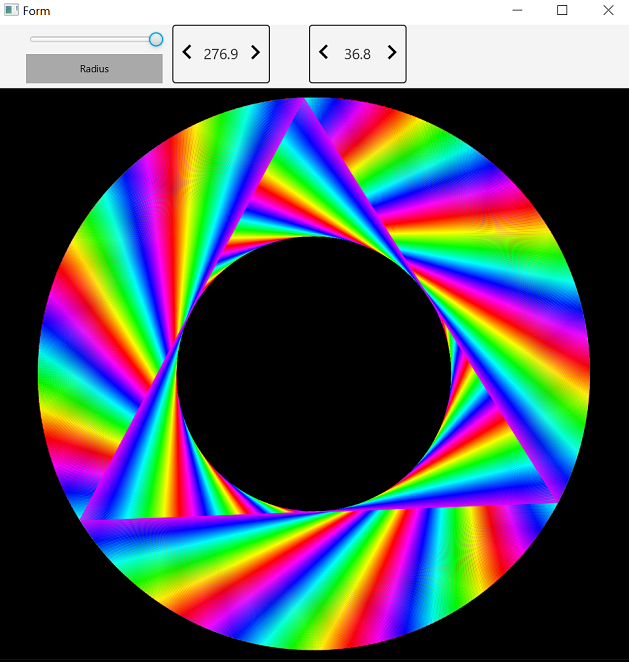Increase the 276.9 value with right arrow
The image size is (629, 662).
[255, 52]
